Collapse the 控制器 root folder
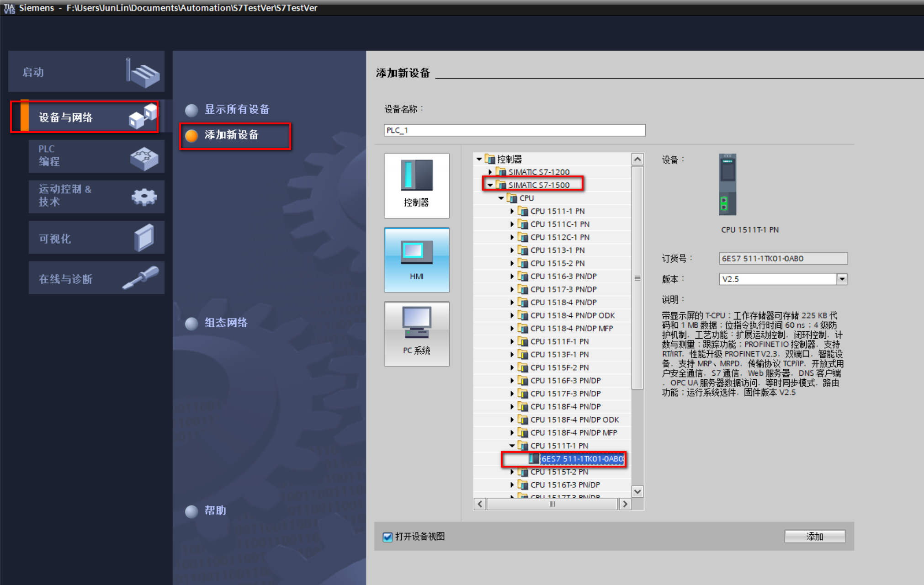This screenshot has height=585, width=924. [479, 159]
